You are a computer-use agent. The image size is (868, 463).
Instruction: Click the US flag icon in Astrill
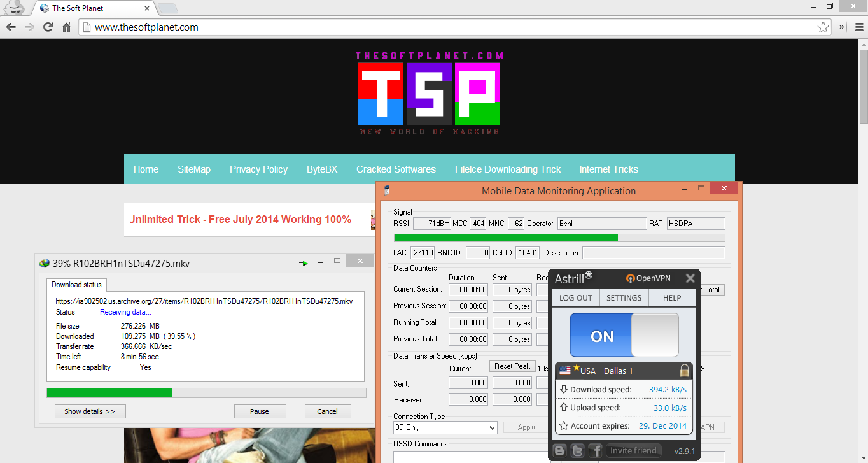point(565,371)
